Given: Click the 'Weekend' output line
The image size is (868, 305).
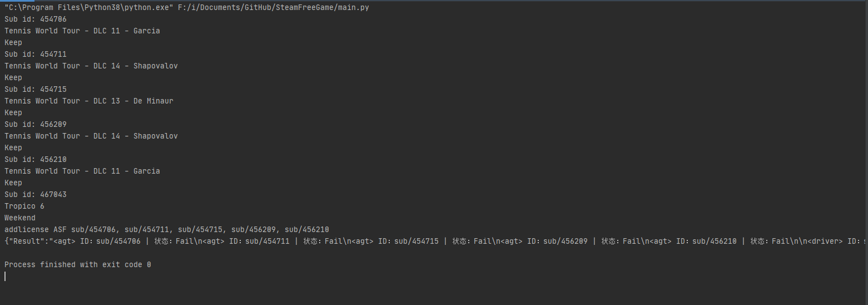Looking at the screenshot, I should (20, 218).
